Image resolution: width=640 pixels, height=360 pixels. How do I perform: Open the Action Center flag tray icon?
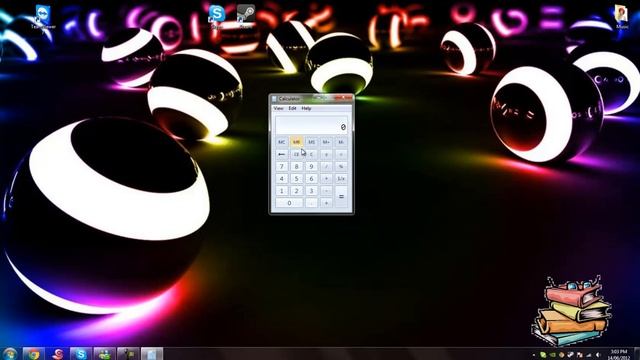580,355
